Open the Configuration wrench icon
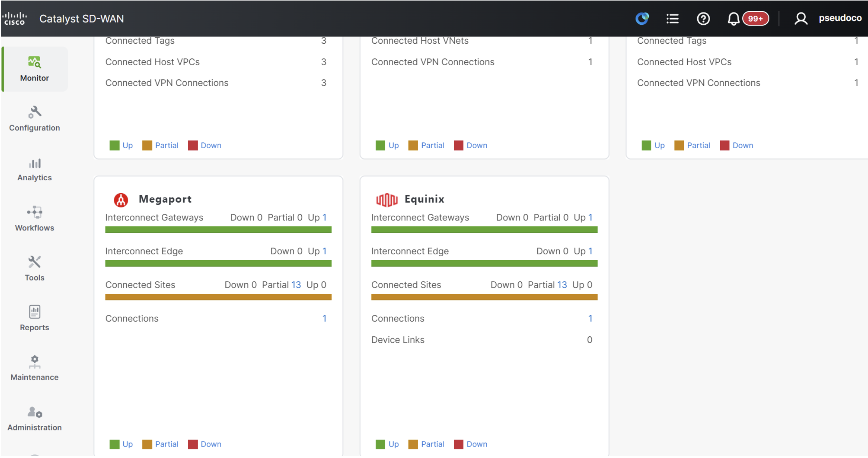The image size is (868, 458). tap(34, 112)
